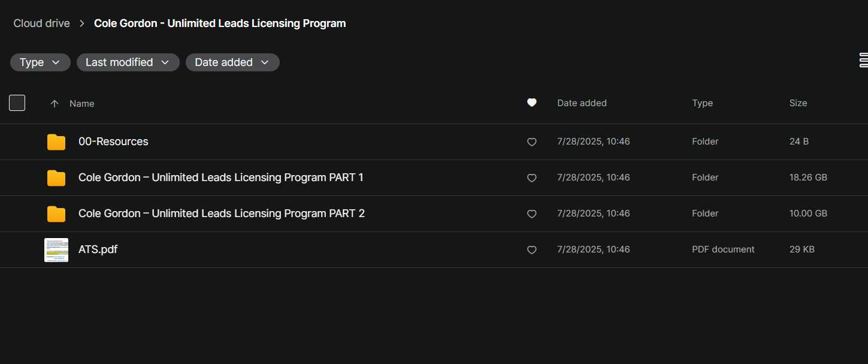The image size is (868, 364).
Task: Sort by the favorites heart column header
Action: [x=531, y=103]
